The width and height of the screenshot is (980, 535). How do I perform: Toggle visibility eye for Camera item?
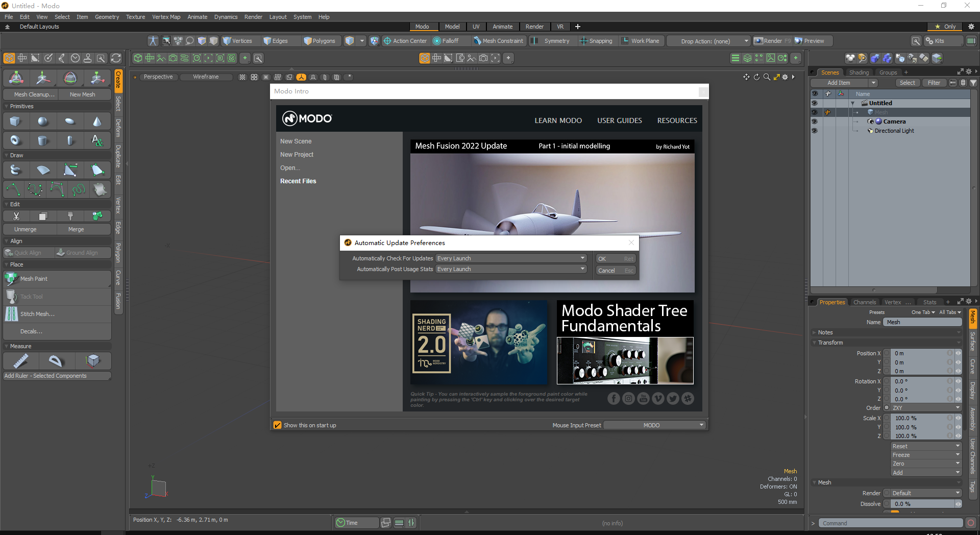(815, 121)
